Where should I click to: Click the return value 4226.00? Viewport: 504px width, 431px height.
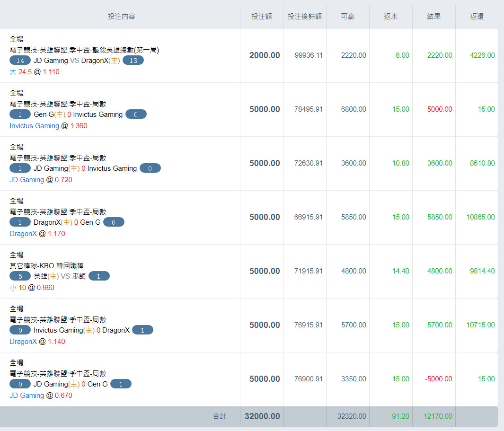[482, 55]
